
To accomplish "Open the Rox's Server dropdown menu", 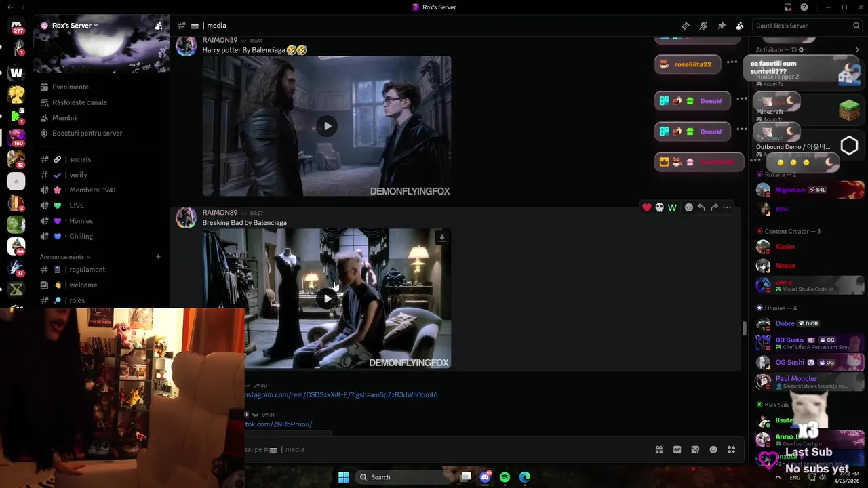I will pyautogui.click(x=75, y=26).
